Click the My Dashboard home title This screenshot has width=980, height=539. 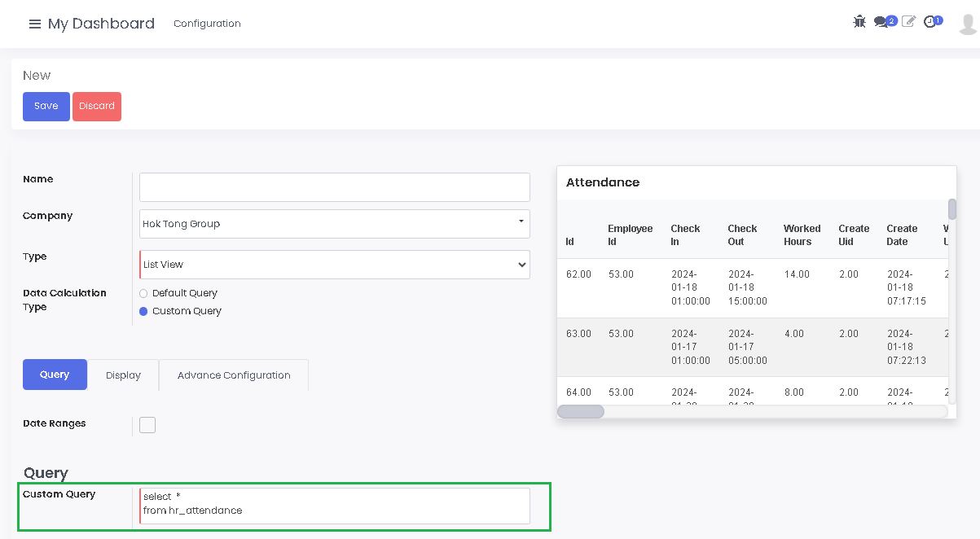(101, 24)
